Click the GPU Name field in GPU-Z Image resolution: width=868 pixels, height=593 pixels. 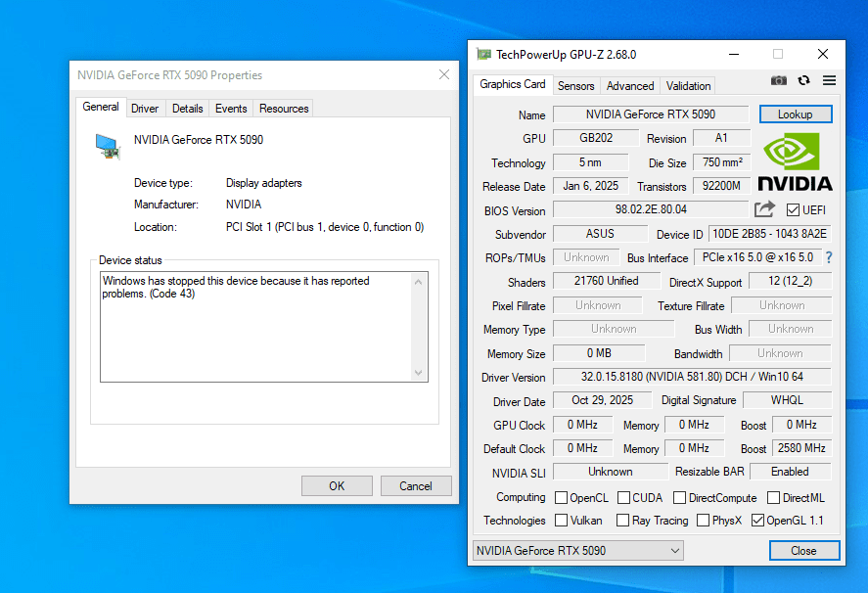[651, 114]
